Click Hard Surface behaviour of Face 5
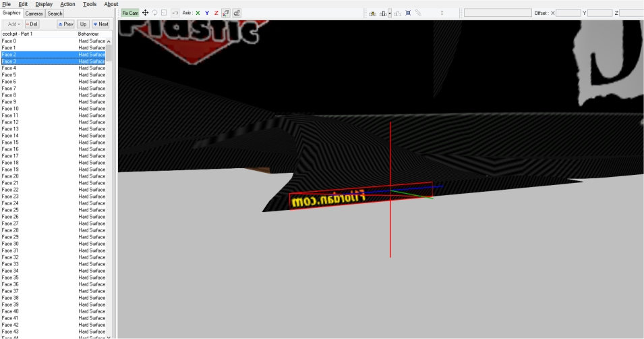This screenshot has width=644, height=339. pyautogui.click(x=92, y=75)
